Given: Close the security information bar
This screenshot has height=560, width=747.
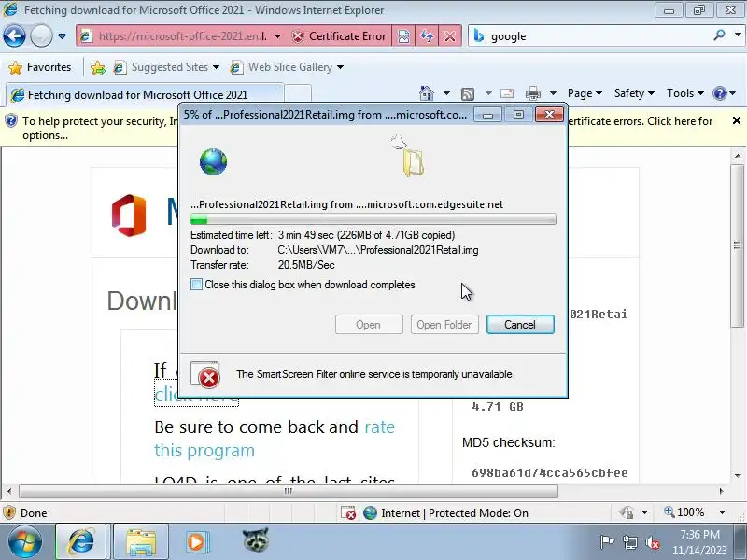Looking at the screenshot, I should [737, 121].
